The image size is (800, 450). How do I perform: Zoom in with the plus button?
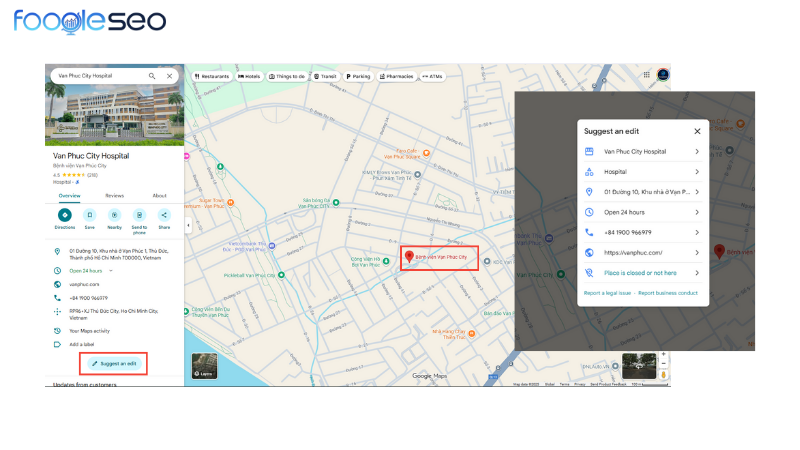click(x=663, y=355)
